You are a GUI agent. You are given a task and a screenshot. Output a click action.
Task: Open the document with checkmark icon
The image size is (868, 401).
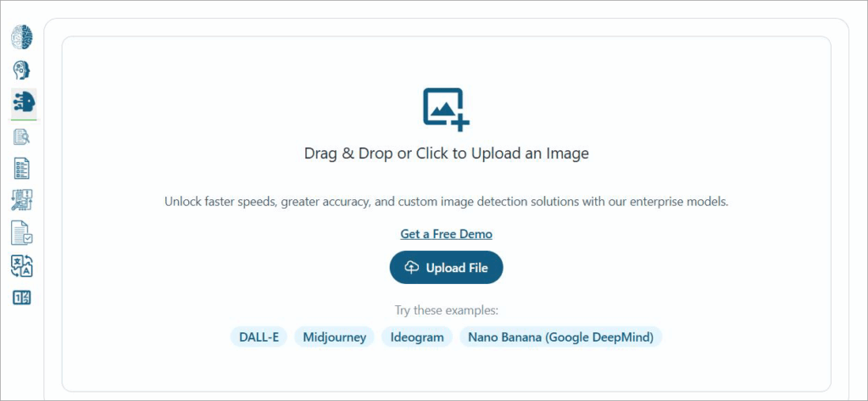tap(22, 232)
